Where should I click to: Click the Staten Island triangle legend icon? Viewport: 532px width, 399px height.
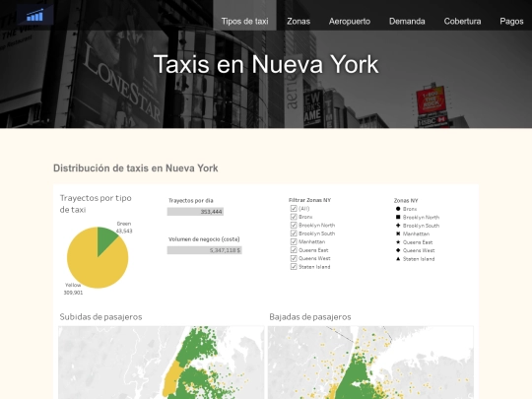pos(398,259)
